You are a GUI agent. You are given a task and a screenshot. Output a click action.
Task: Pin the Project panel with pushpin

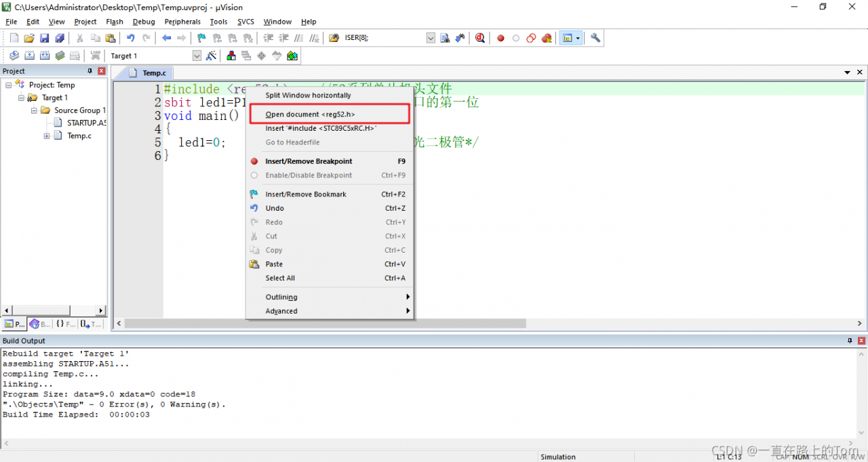[x=90, y=71]
